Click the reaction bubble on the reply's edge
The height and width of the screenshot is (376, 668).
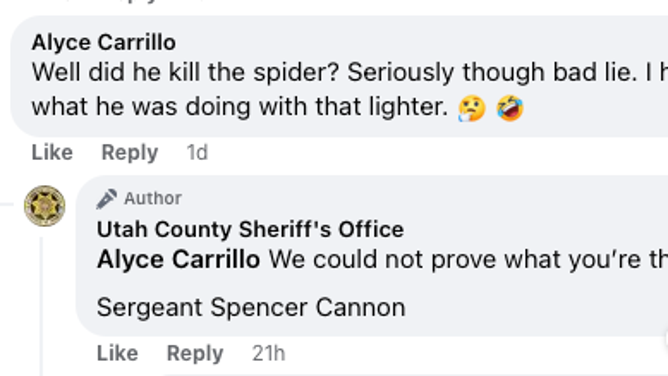(x=665, y=339)
